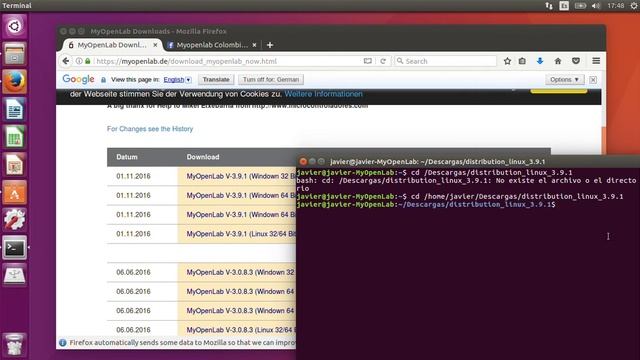This screenshot has width=640, height=360.
Task: Download MyOpenLab V-3.9.1 Windows 32 Bit
Action: (241, 176)
